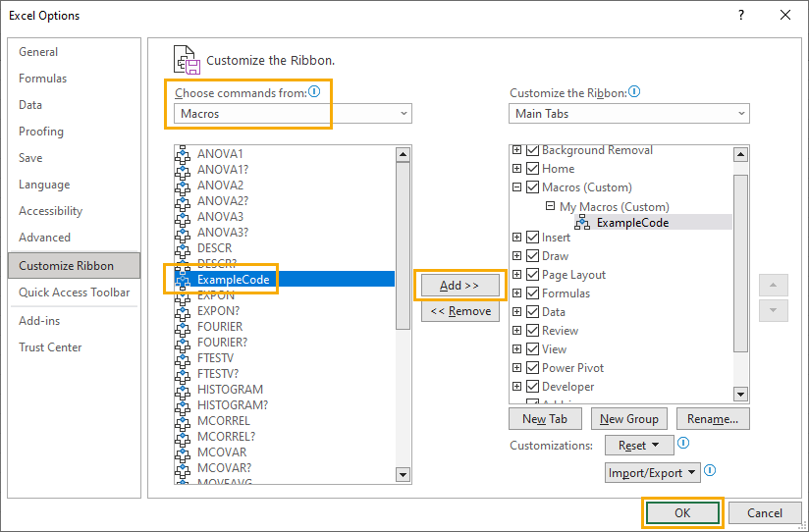This screenshot has height=532, width=809.
Task: Click the << Remove button
Action: coord(460,311)
